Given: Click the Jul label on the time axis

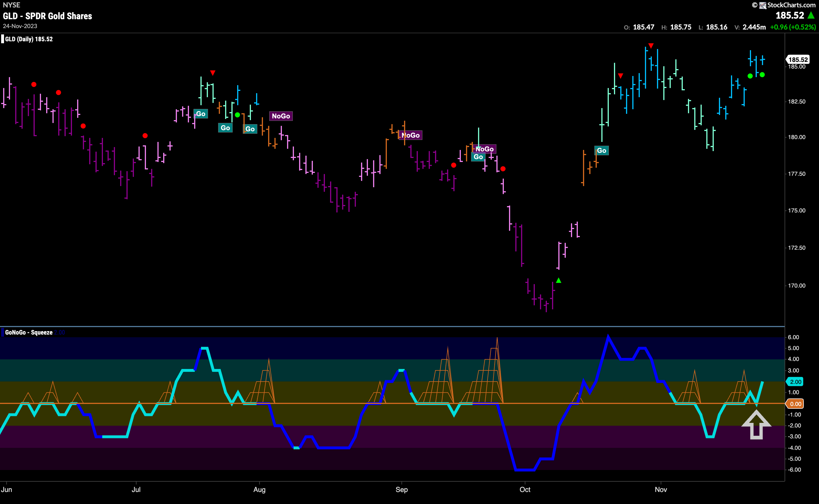Looking at the screenshot, I should click(x=136, y=489).
